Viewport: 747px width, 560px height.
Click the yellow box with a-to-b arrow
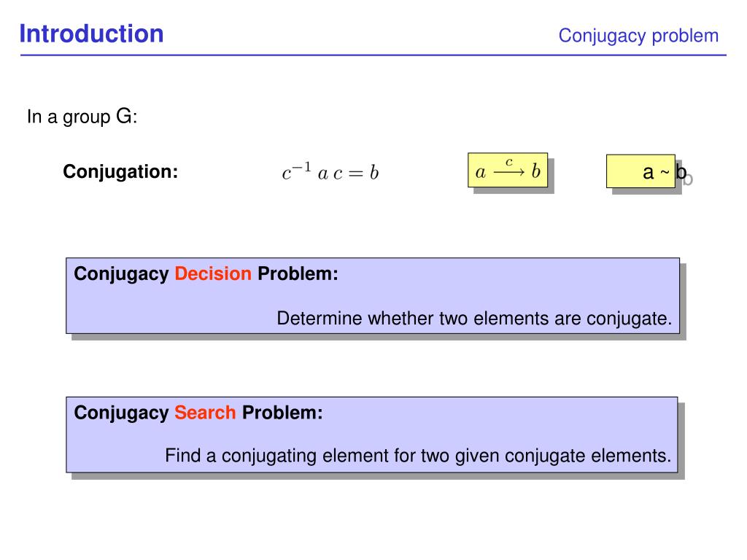[508, 170]
